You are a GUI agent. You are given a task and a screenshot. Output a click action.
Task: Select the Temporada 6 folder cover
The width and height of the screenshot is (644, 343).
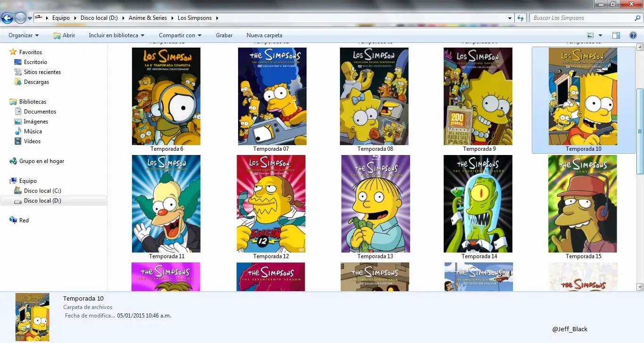pos(166,96)
